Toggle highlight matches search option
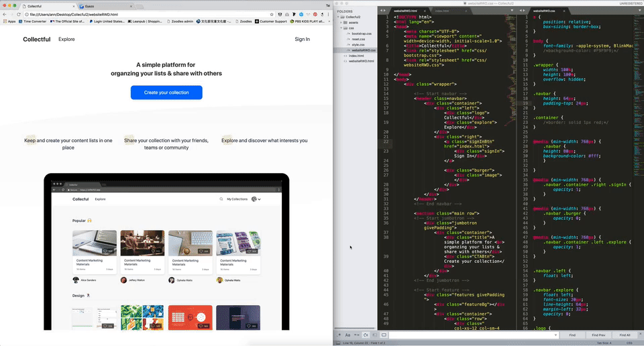The height and width of the screenshot is (346, 644). click(x=384, y=335)
